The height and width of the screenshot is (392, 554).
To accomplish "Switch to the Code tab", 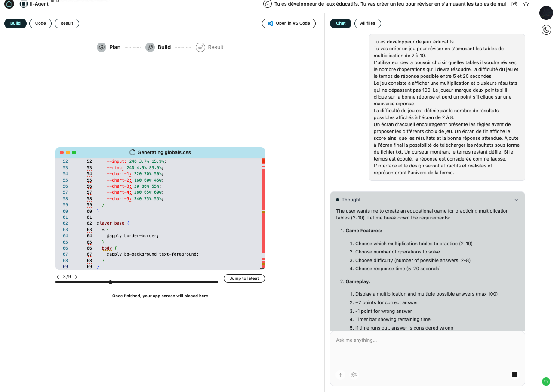I will [40, 23].
